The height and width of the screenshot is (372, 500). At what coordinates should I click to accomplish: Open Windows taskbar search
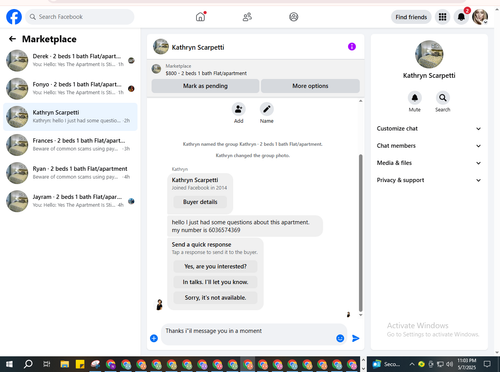click(28, 364)
